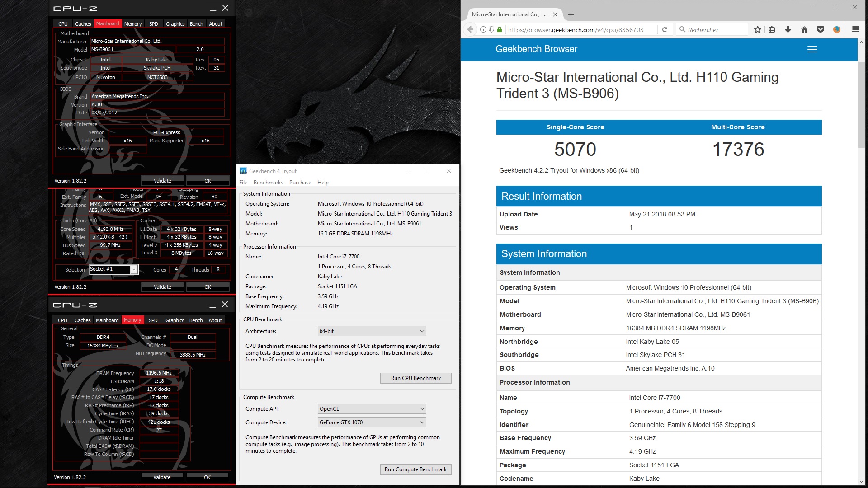This screenshot has width=868, height=488.
Task: Open the Purchase menu in Geekbench
Action: tap(300, 183)
